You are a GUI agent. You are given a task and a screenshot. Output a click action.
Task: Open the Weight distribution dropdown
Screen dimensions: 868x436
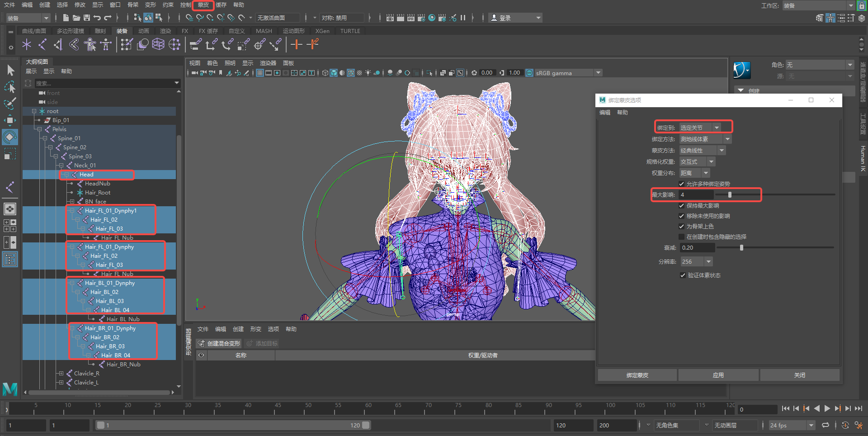tap(694, 173)
